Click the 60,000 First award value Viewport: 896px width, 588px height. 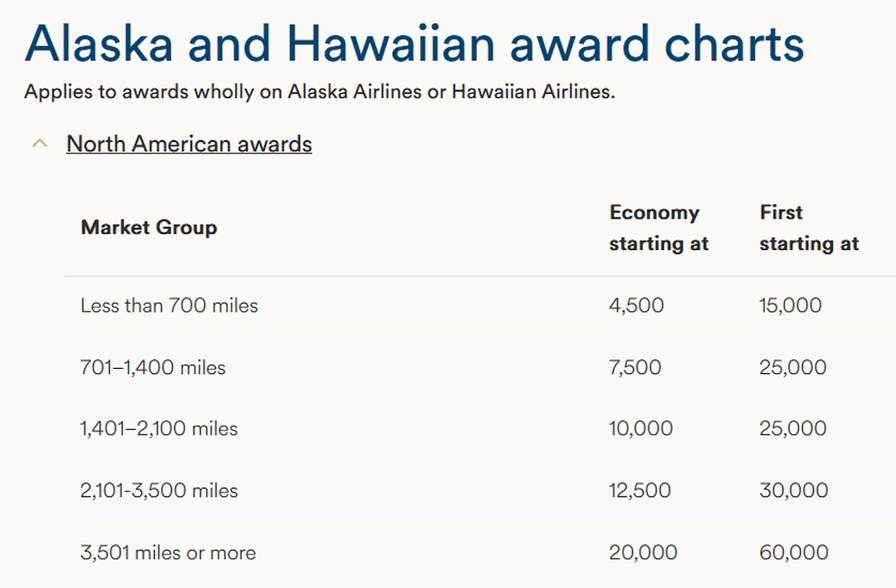click(793, 552)
